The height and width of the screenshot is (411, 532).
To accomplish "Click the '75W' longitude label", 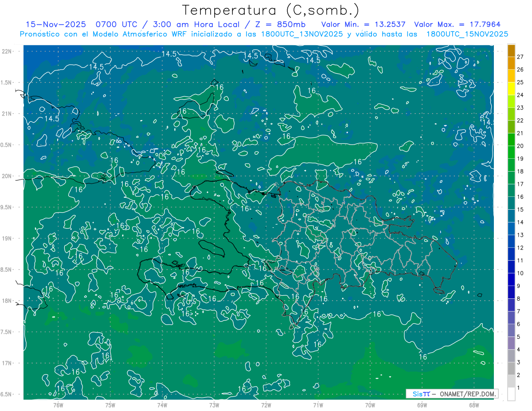I will [x=110, y=405].
